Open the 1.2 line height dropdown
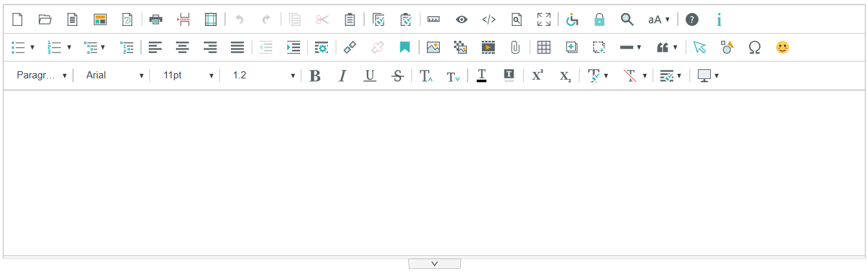This screenshot has height=272, width=868. [x=263, y=75]
